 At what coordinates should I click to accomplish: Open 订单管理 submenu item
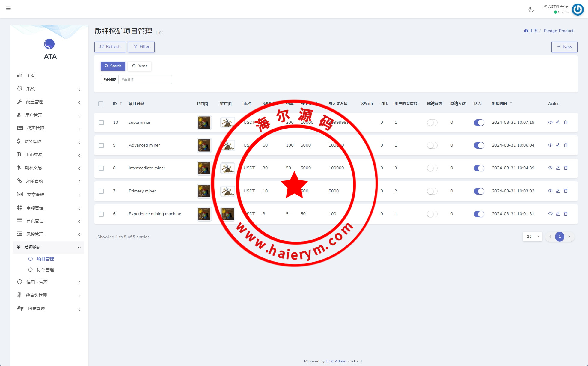click(x=45, y=270)
